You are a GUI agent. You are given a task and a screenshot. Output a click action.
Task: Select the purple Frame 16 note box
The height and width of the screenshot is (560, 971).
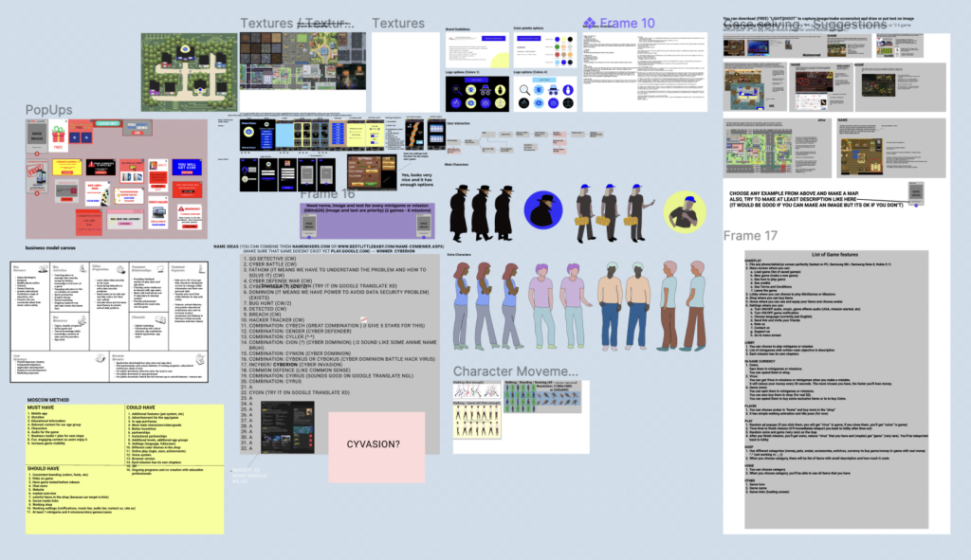(x=367, y=221)
